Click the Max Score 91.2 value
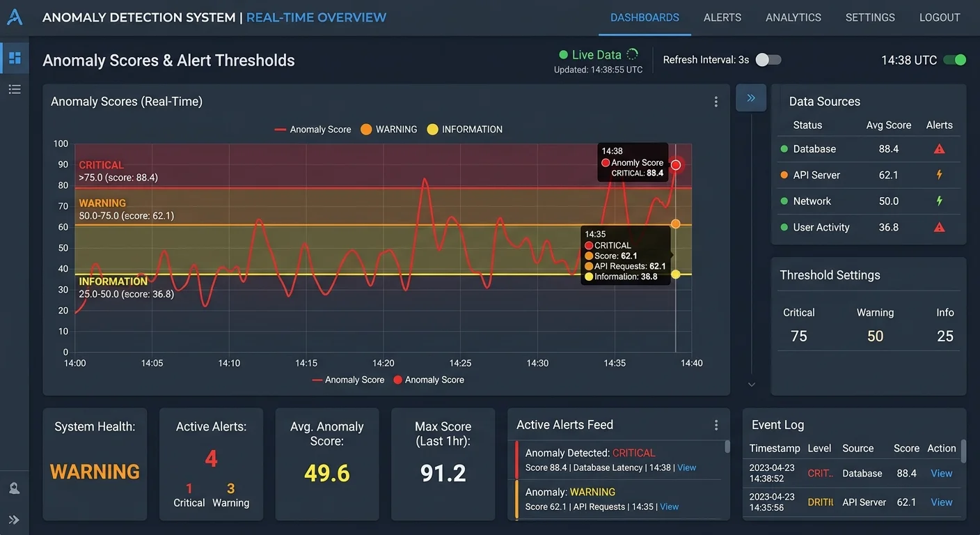This screenshot has height=535, width=980. click(443, 474)
